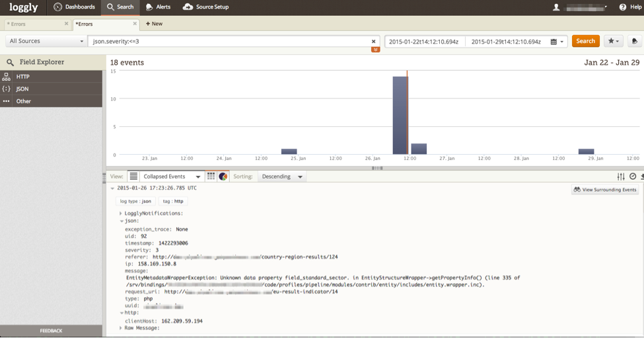This screenshot has width=644, height=338.
Task: Expand the orange search options chevron
Action: pos(375,50)
